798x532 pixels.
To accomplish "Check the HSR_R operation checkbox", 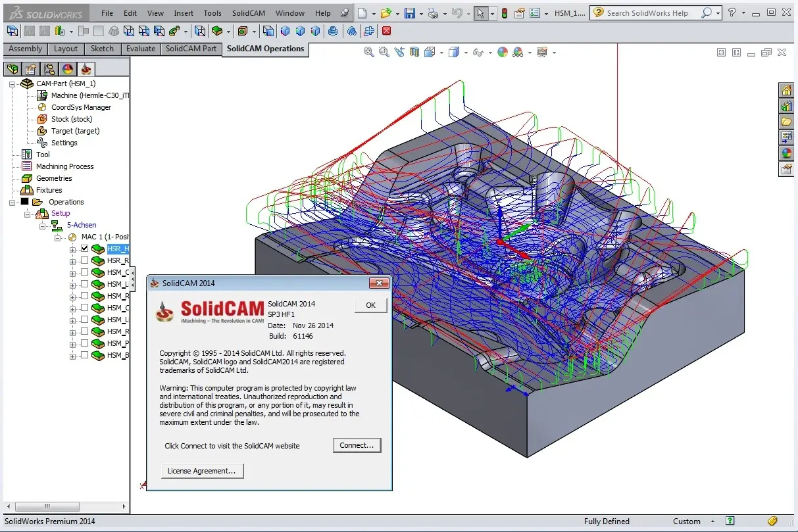I will coord(84,260).
